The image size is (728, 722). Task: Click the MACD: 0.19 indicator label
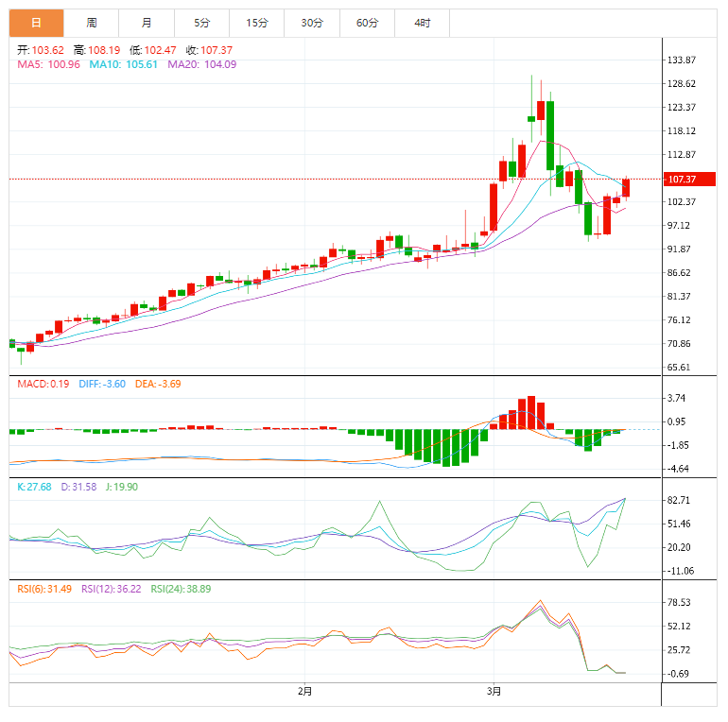[43, 384]
